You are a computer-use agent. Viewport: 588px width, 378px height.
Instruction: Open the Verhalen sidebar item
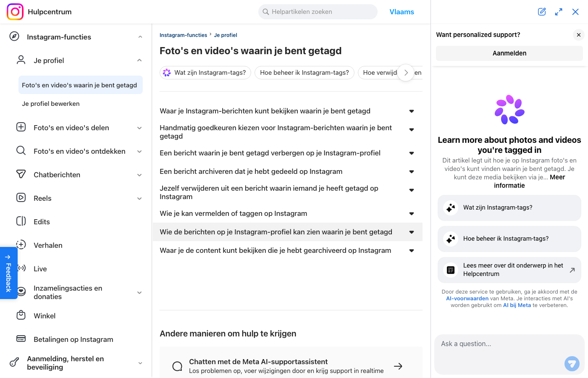coord(48,245)
